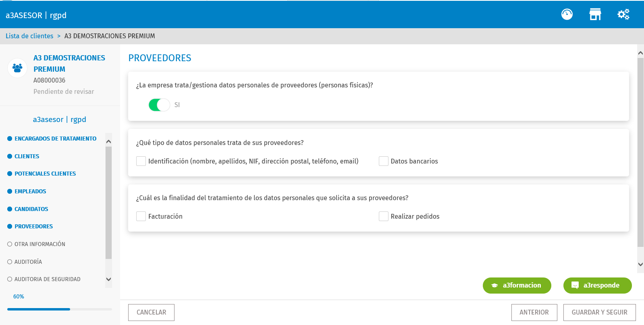Toggle the SI switch for proveedores data
644x325 pixels.
point(159,105)
